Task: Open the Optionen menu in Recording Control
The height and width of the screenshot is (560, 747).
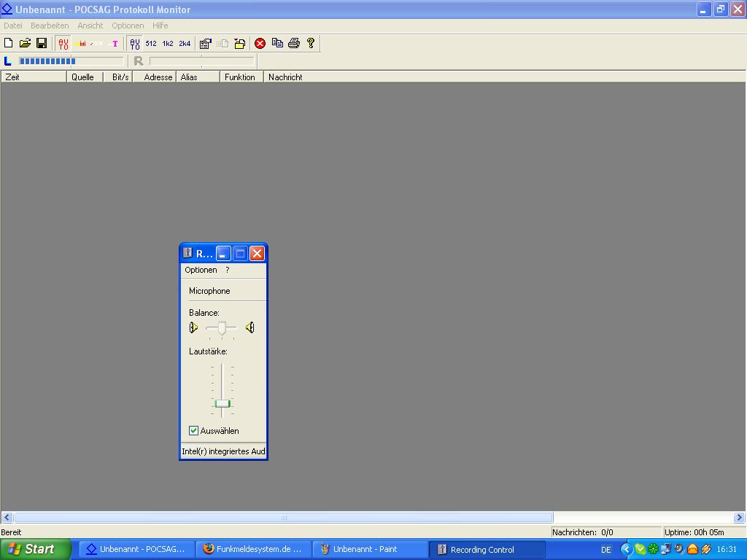Action: [201, 270]
